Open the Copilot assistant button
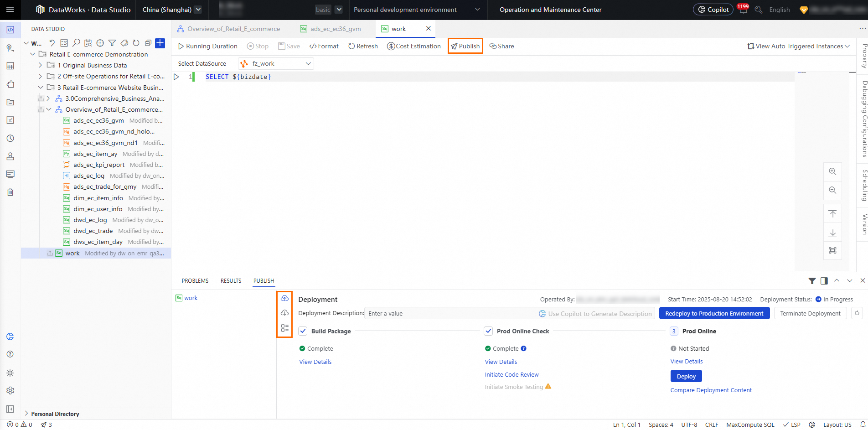 713,10
